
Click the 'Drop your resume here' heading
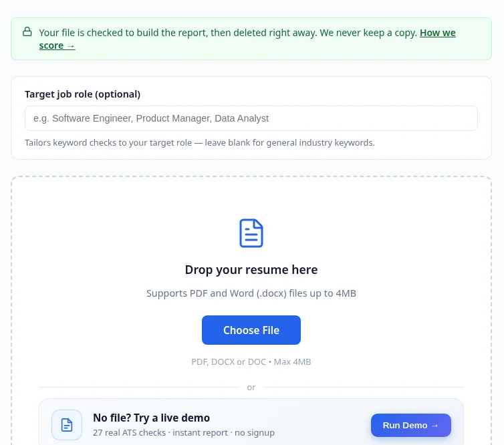(x=251, y=269)
